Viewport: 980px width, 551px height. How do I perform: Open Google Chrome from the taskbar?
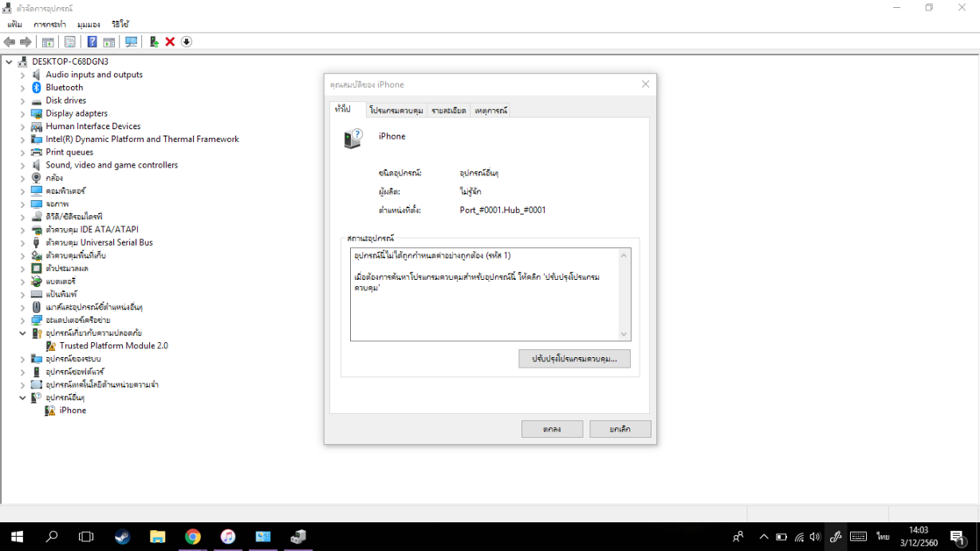tap(192, 537)
